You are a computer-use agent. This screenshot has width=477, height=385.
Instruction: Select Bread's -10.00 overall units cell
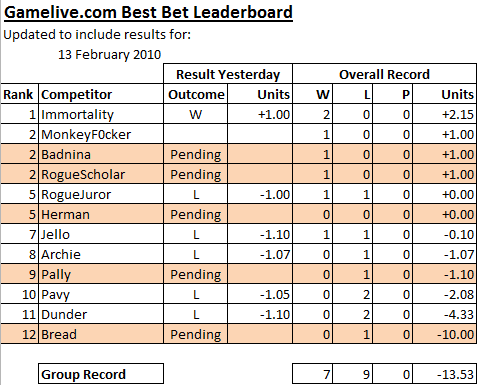pos(444,334)
